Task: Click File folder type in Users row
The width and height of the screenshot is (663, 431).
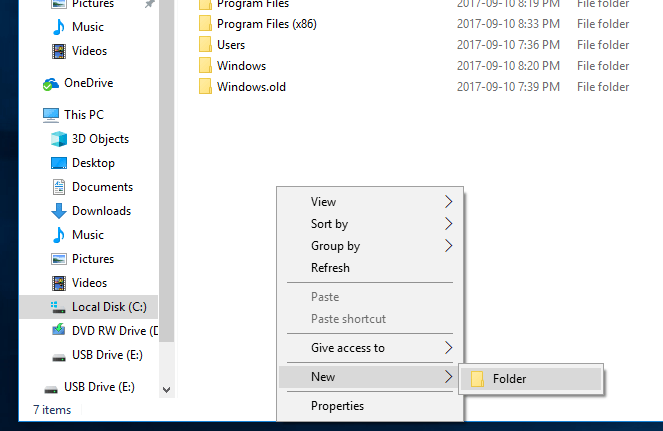Action: [603, 45]
